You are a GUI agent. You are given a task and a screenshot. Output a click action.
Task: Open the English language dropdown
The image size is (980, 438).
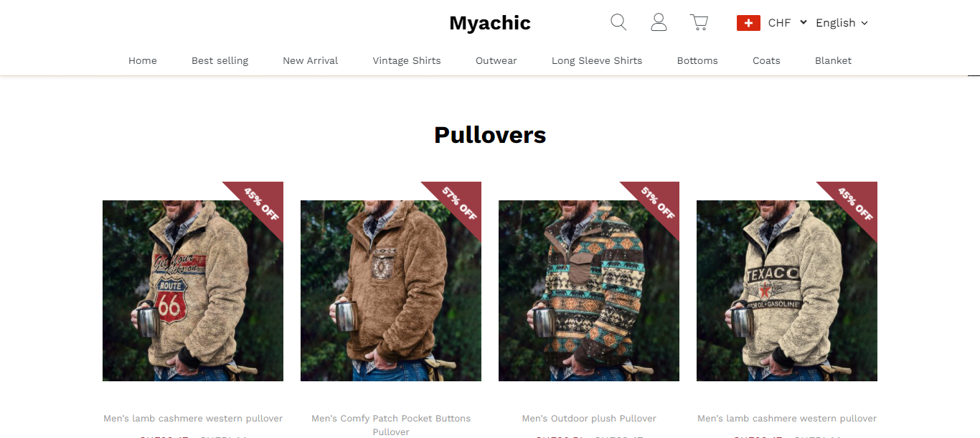point(842,23)
